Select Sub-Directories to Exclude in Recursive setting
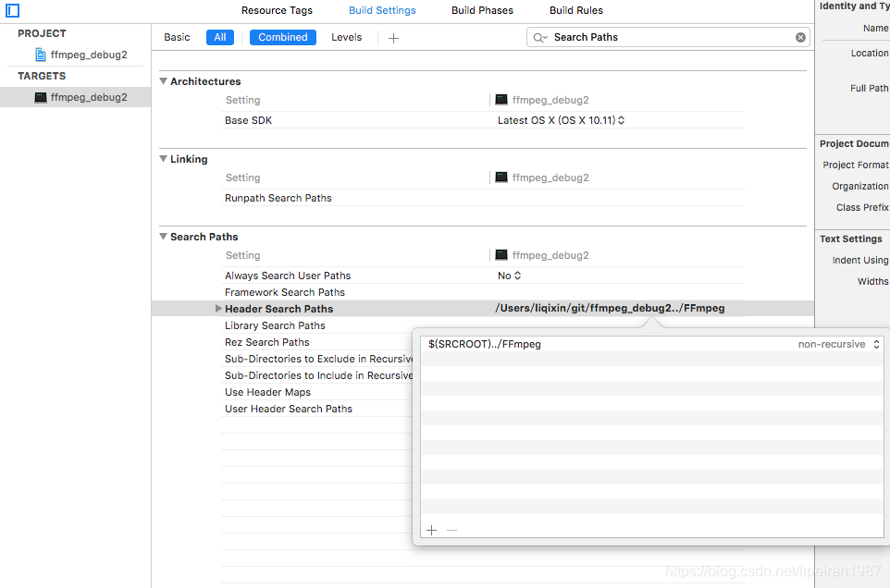The image size is (890, 588). tap(318, 359)
